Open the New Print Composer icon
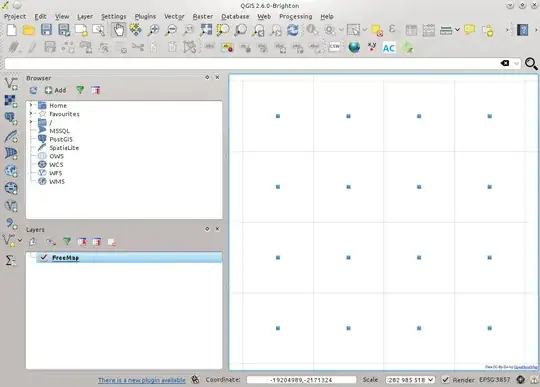Screen dimensions: 540x387 click(x=81, y=30)
